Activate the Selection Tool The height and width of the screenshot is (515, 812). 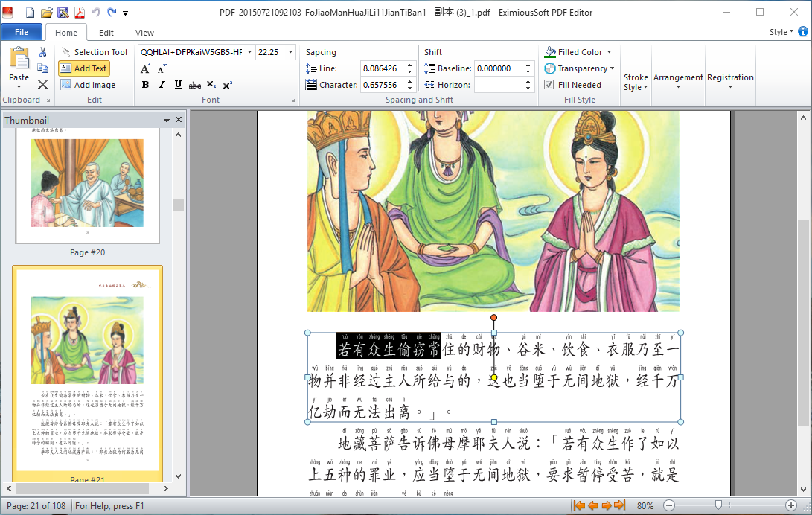coord(94,52)
